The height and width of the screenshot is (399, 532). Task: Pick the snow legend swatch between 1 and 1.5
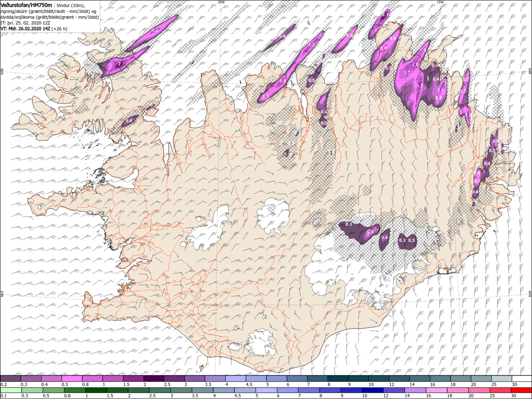[113, 379]
